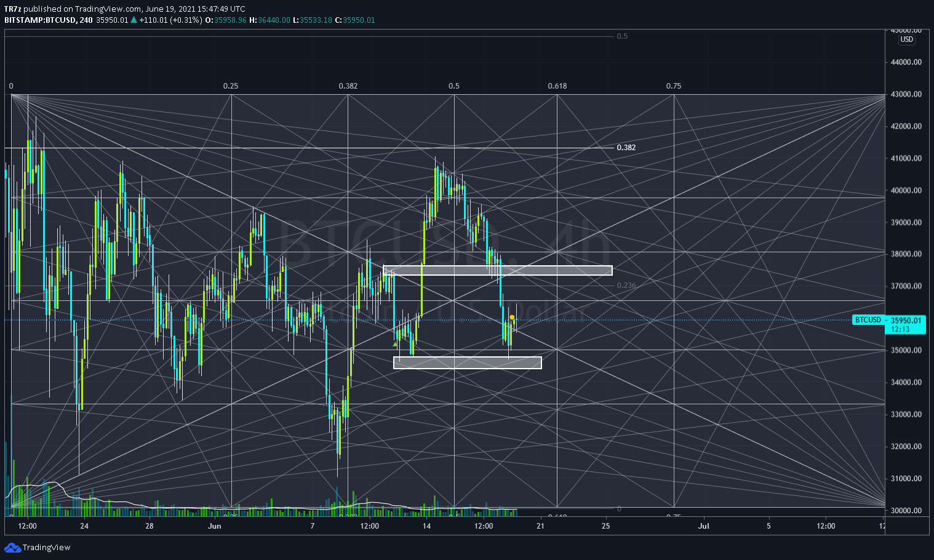Click the green up-arrow beside +110.01
This screenshot has width=934, height=560.
coord(134,20)
